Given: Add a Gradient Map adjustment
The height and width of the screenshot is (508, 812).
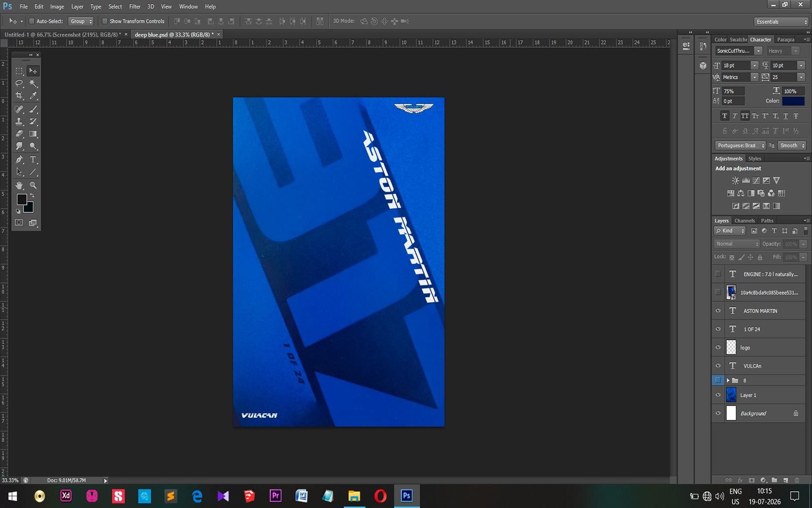Looking at the screenshot, I should tap(776, 206).
